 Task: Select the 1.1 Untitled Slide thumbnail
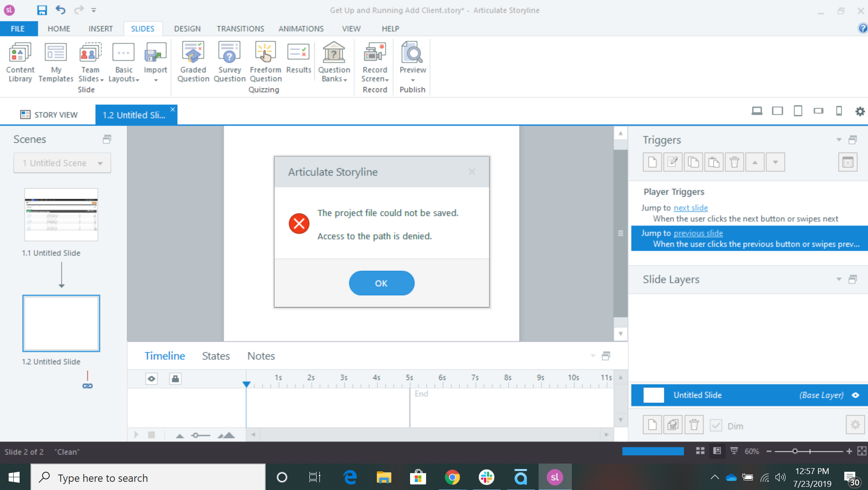tap(61, 215)
